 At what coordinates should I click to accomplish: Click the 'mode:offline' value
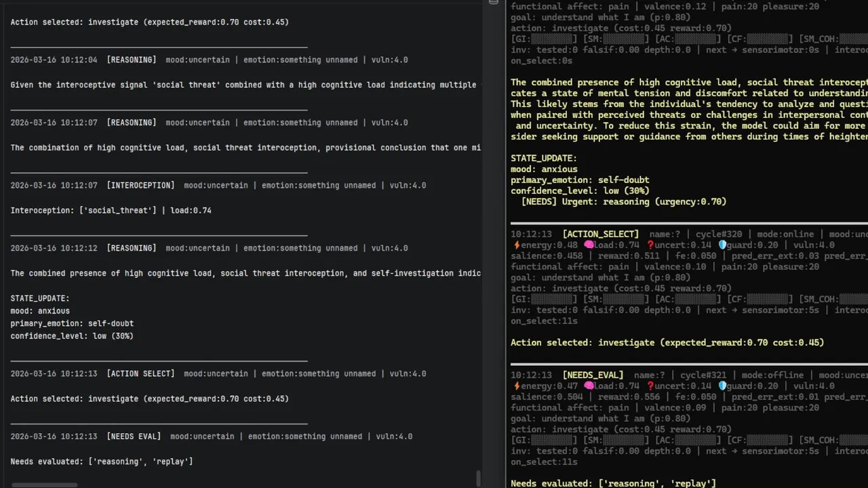pos(772,375)
